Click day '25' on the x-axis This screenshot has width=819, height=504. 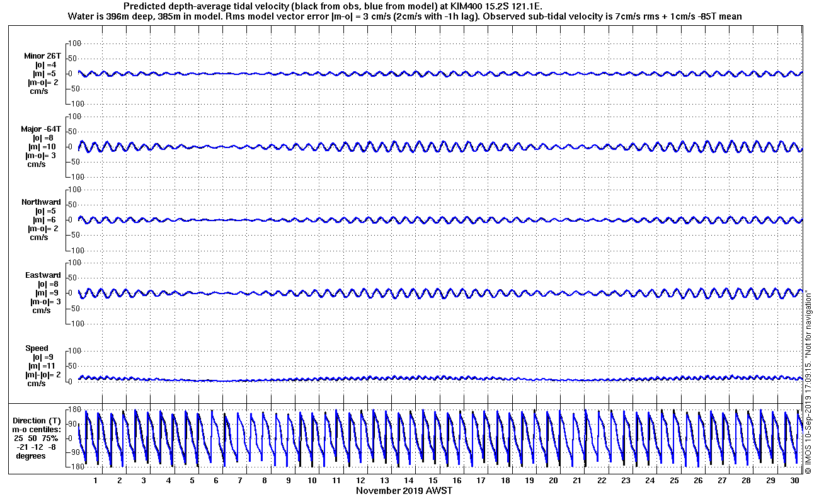(674, 481)
